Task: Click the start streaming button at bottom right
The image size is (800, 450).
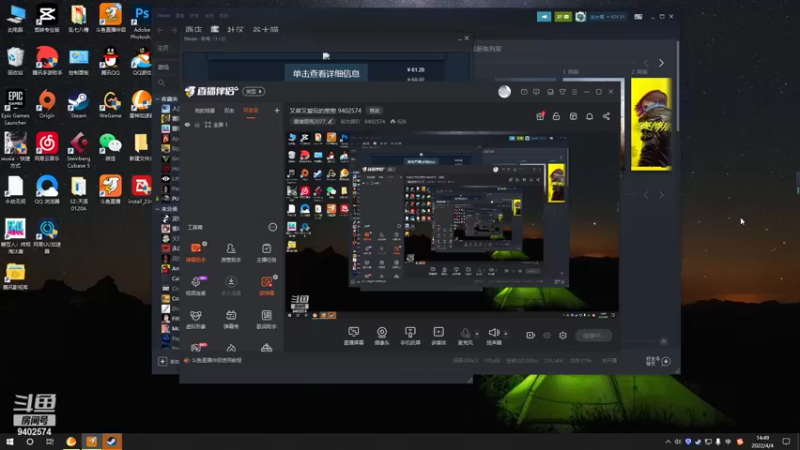Action: 593,335
